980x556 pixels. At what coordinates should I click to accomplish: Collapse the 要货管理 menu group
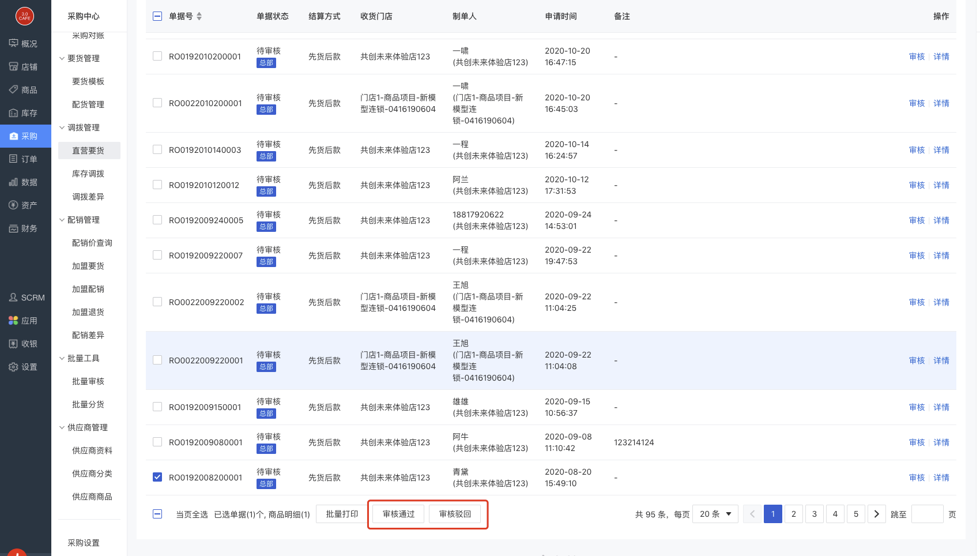80,58
